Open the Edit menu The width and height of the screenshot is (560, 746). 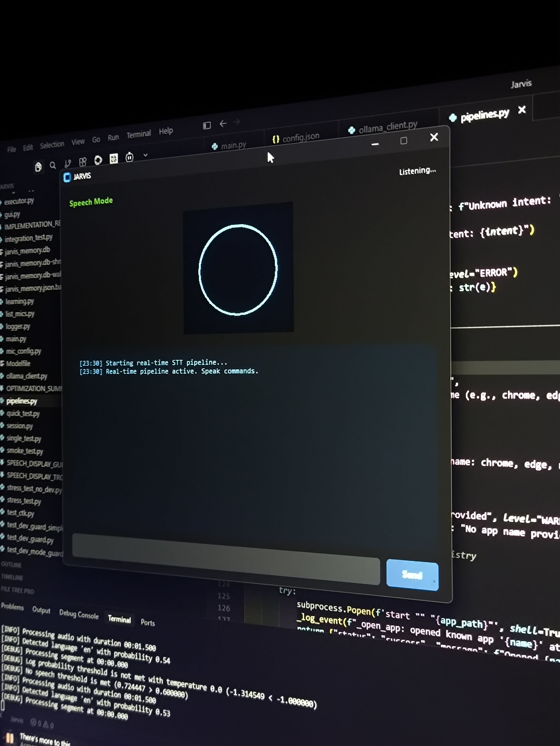coord(28,147)
